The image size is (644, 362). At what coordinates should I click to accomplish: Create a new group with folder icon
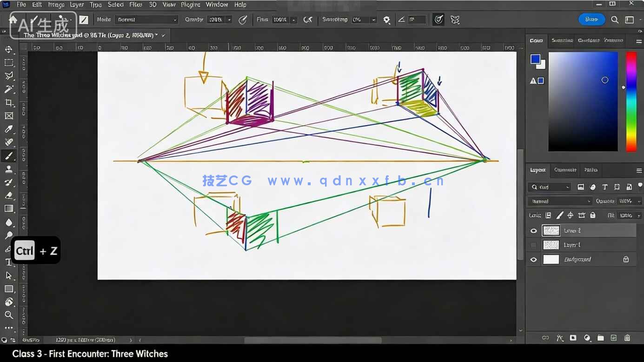tap(600, 338)
